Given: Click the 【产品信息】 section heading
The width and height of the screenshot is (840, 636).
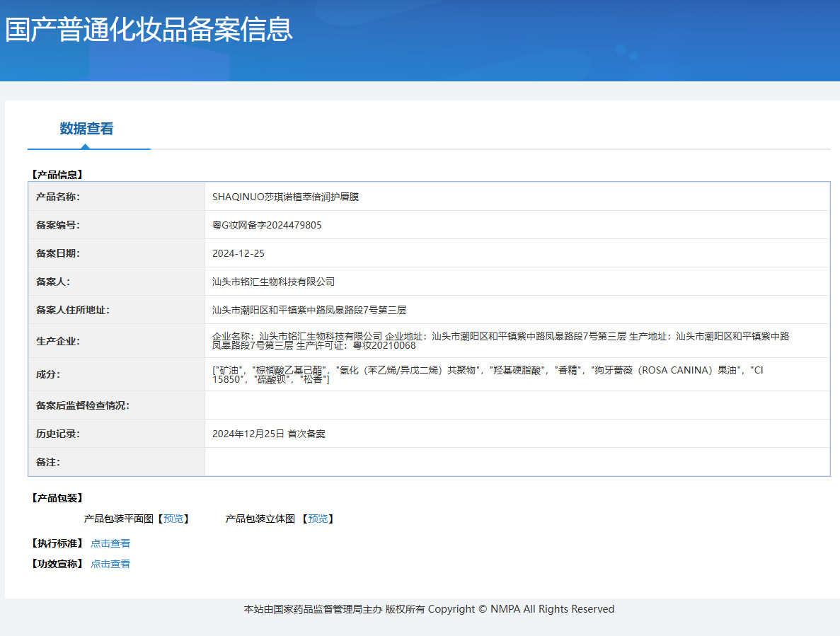Looking at the screenshot, I should tap(57, 175).
